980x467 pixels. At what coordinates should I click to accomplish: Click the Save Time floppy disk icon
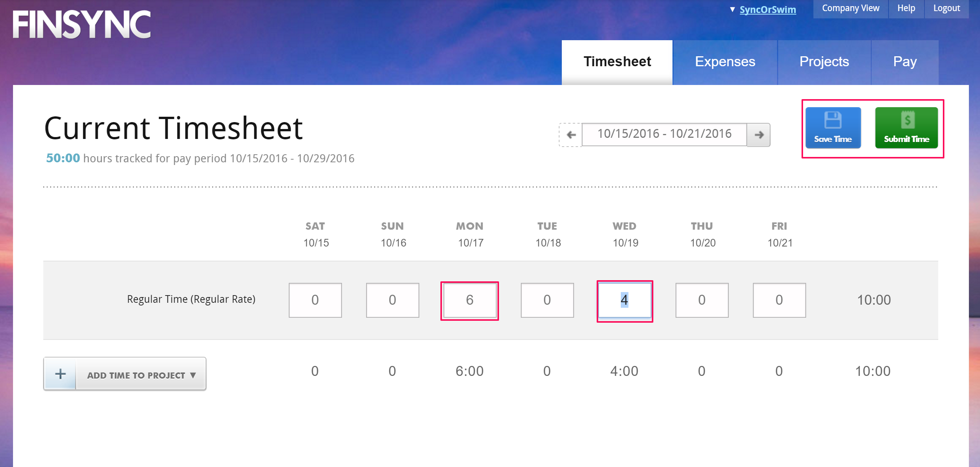(833, 120)
